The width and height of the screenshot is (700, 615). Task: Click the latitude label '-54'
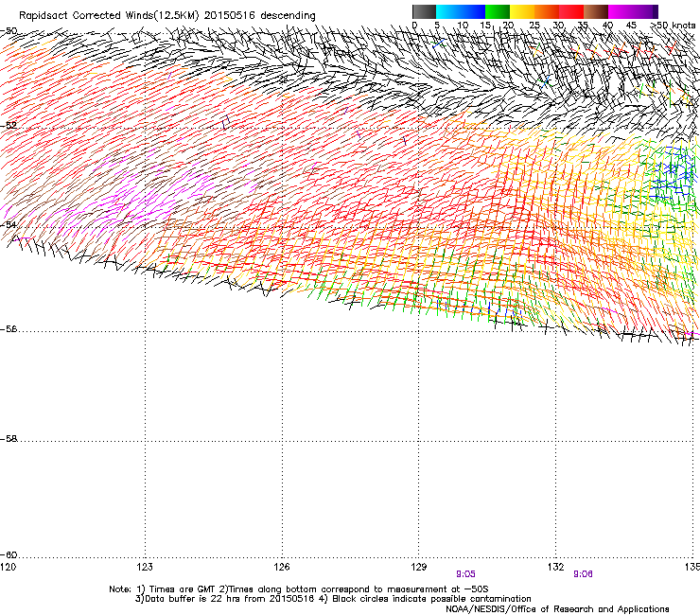pos(9,224)
